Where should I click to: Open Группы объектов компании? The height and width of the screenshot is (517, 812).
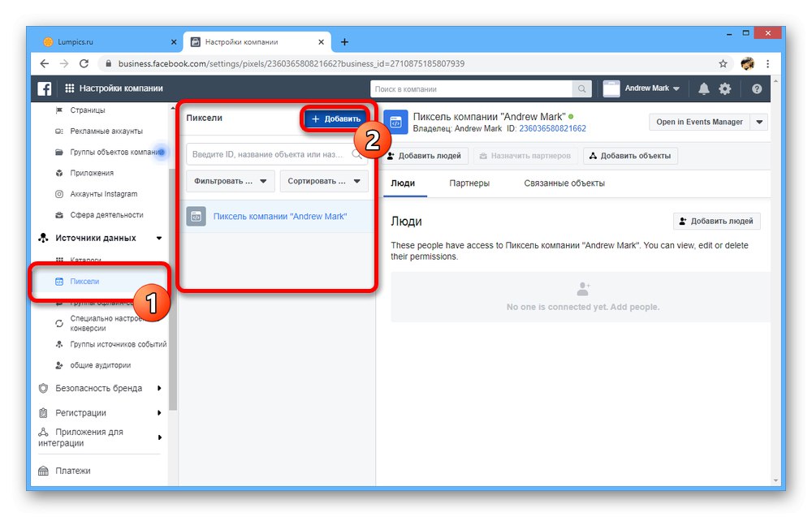114,152
